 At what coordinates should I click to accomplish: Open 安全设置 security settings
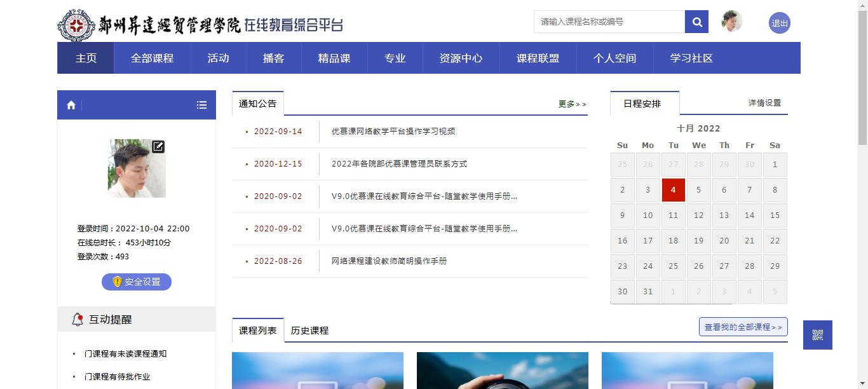[136, 282]
